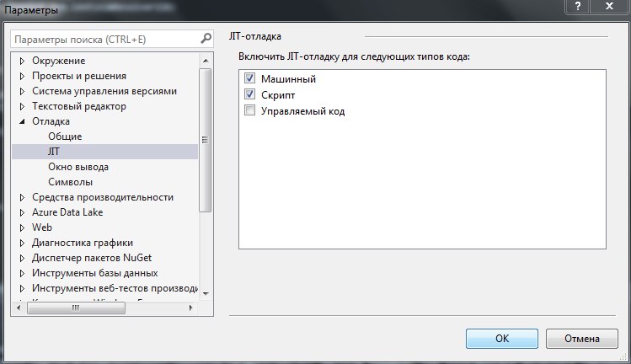Select the Окружение label
This screenshot has width=631, height=364.
click(59, 61)
